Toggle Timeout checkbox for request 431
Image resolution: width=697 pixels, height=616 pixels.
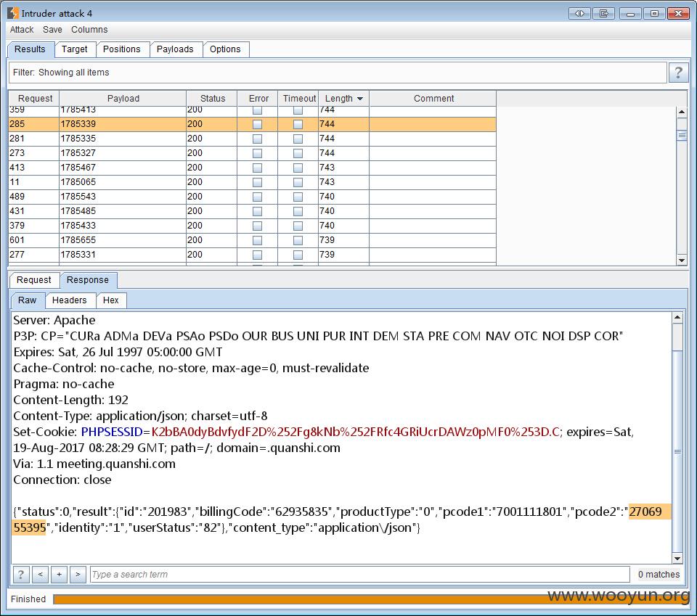298,211
